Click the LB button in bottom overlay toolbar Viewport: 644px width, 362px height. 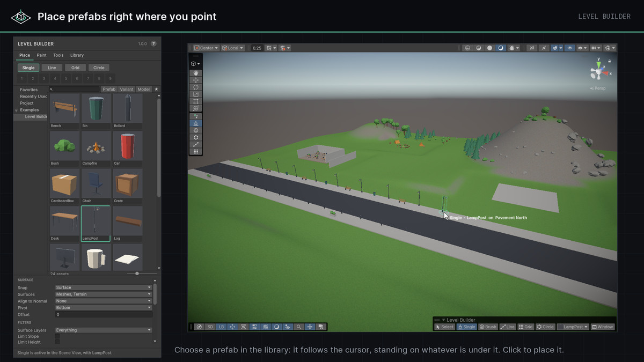coord(221,327)
